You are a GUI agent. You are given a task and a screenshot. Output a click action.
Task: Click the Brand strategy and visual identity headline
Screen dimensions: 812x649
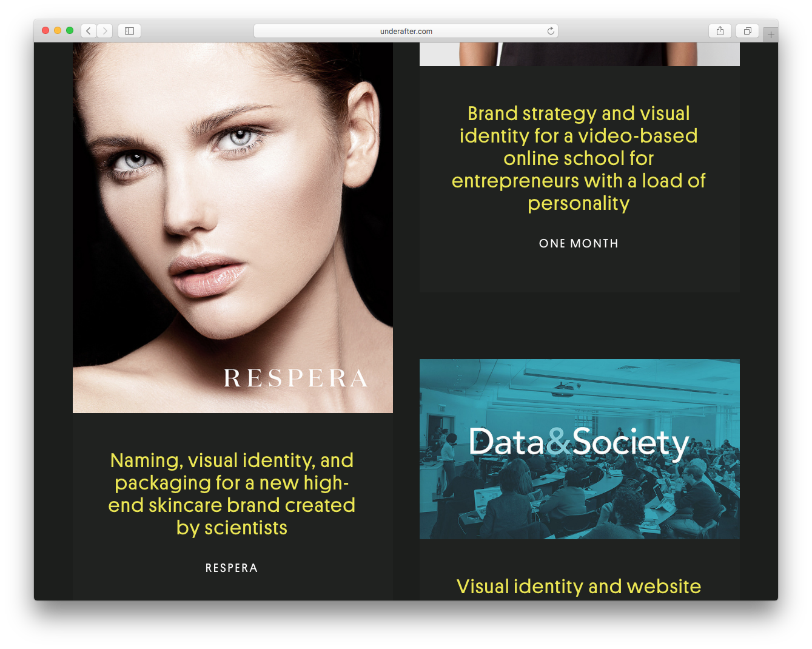(x=579, y=158)
